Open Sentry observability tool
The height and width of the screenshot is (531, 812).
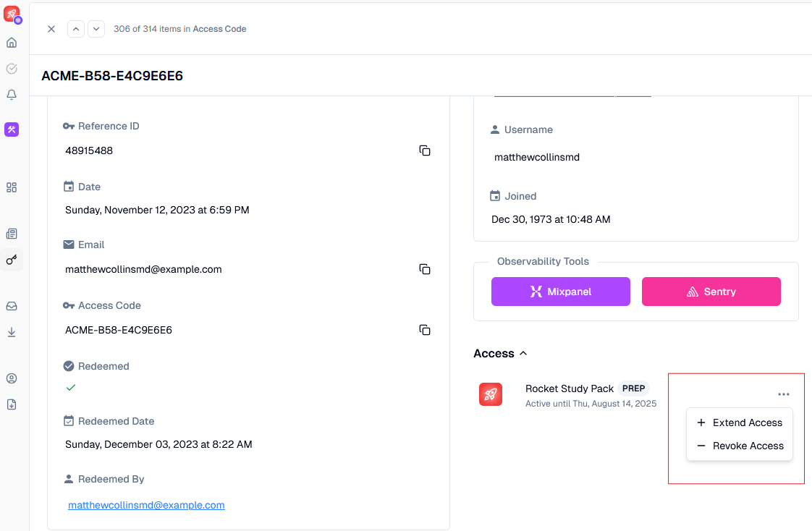click(711, 292)
